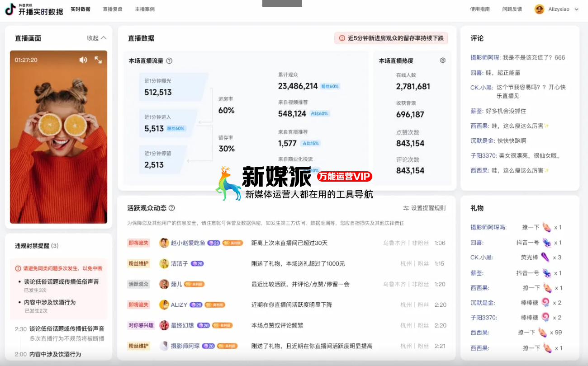The width and height of the screenshot is (588, 366).
Task: Mute the live stream volume icon
Action: pos(83,60)
